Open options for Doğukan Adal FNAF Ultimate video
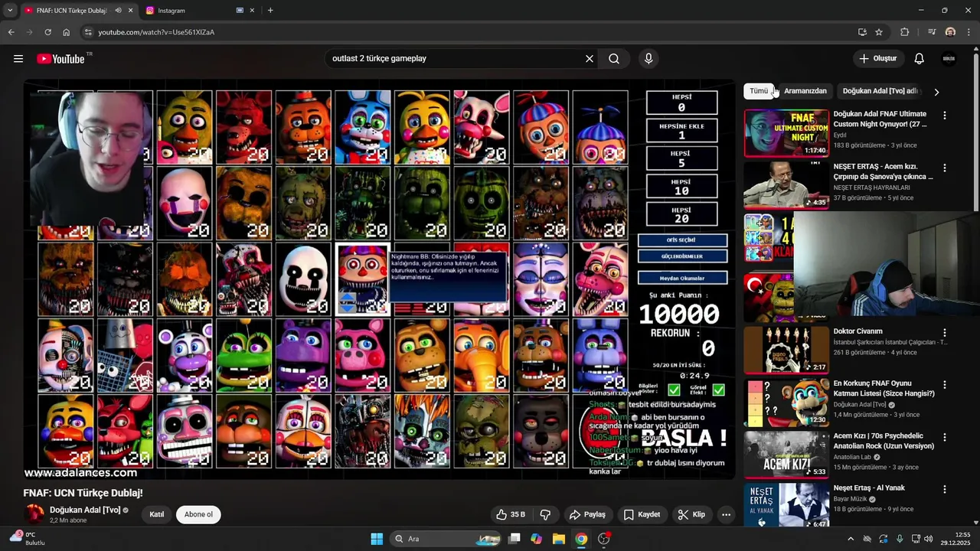This screenshot has width=980, height=551. point(945,116)
